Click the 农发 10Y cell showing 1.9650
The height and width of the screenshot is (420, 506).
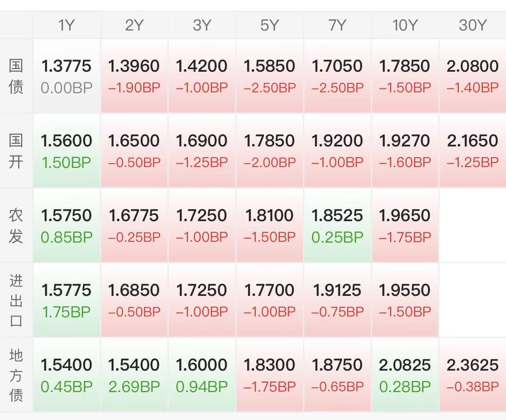(405, 225)
